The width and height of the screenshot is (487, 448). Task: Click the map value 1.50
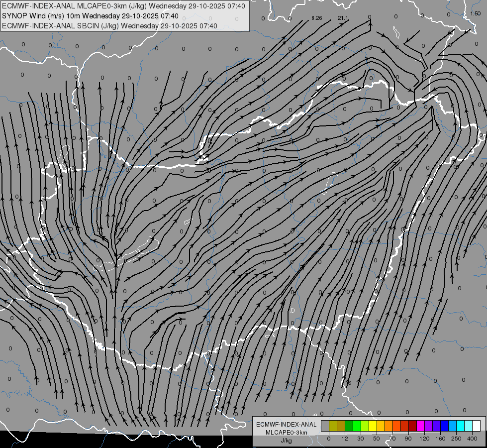[476, 13]
